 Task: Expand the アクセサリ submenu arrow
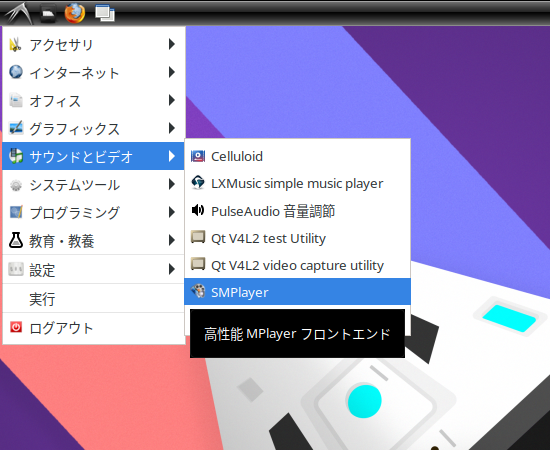point(172,44)
